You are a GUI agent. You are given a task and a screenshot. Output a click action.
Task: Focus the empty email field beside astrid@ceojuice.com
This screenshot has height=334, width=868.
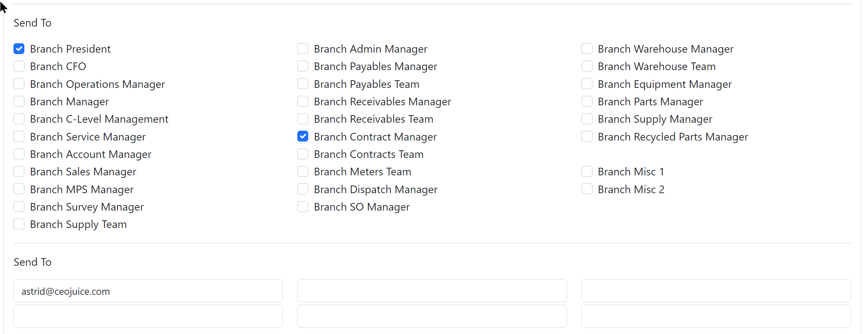432,291
